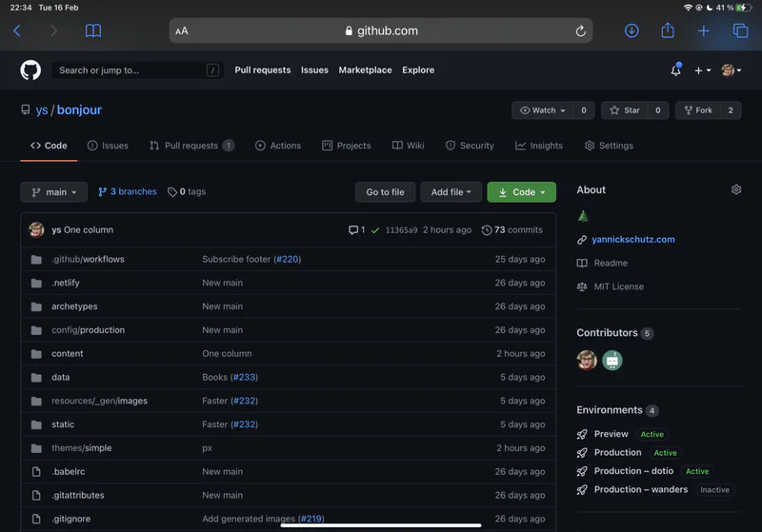The height and width of the screenshot is (532, 762).
Task: Open the green Code dropdown
Action: click(521, 191)
